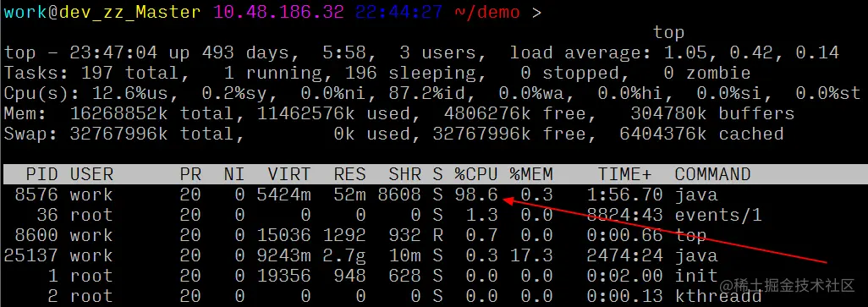Click the events/1 command name
Viewport: 868px width, 307px height.
(x=718, y=215)
